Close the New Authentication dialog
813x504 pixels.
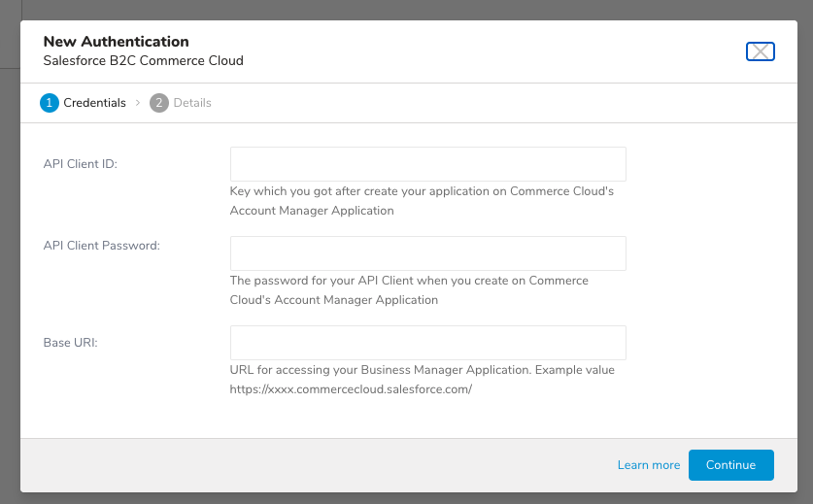[760, 51]
